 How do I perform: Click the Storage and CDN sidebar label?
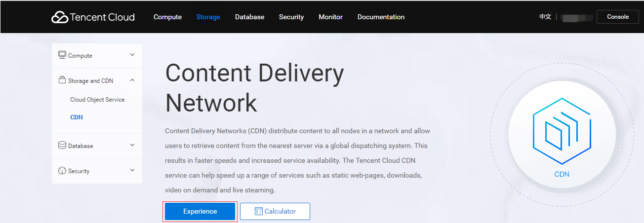[90, 81]
